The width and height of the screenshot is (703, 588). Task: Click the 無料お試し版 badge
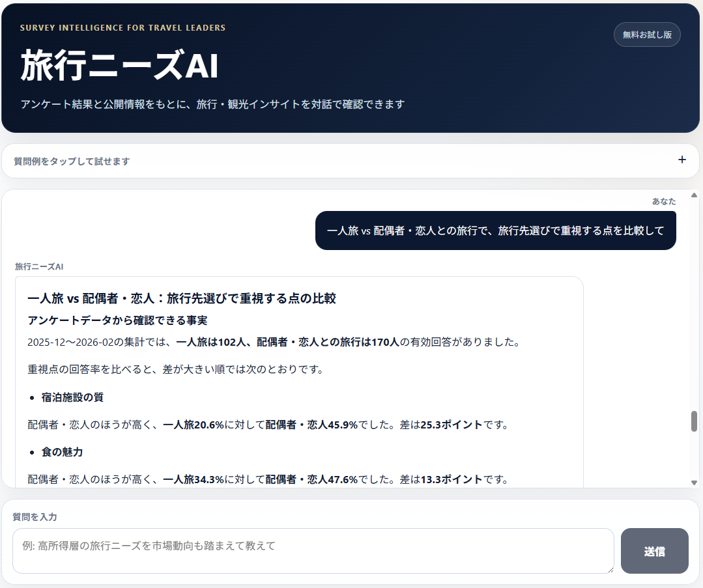[x=647, y=35]
